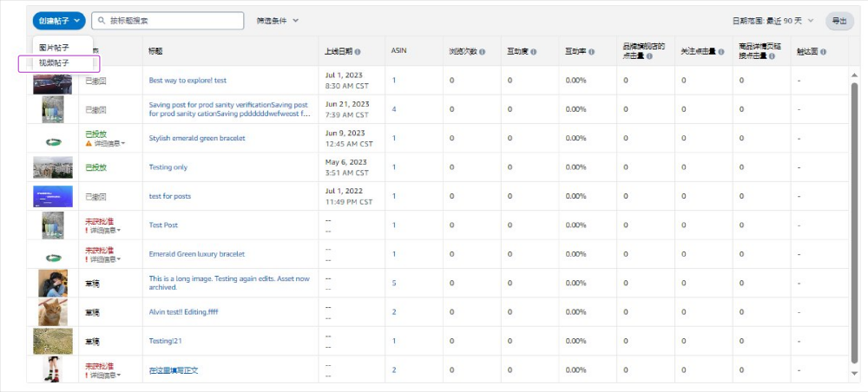Expand 详细信息 under Test Post status
This screenshot has width=868, height=392.
pyautogui.click(x=105, y=230)
